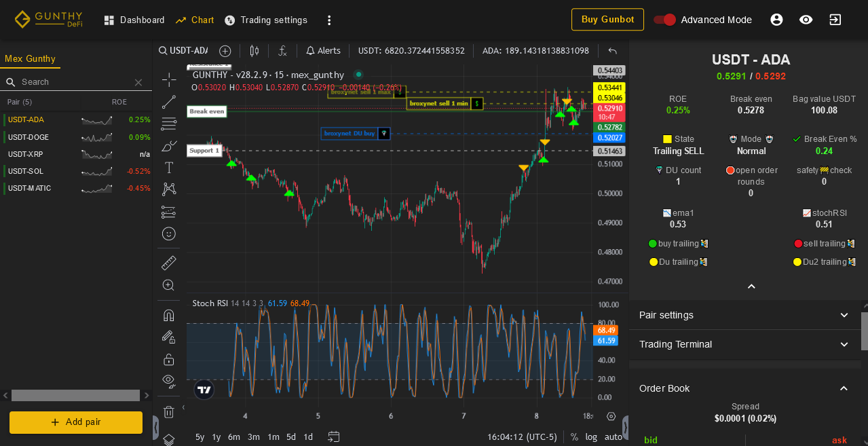Click the compare or add symbol plus icon

click(225, 51)
